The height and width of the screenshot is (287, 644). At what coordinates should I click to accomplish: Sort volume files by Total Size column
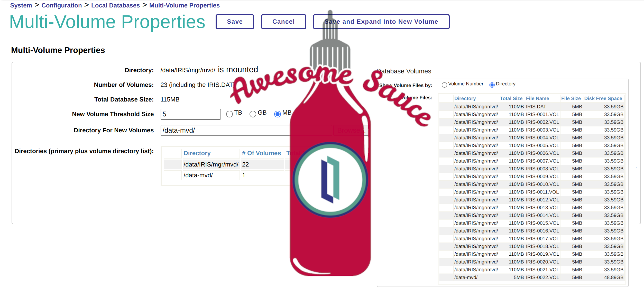511,98
